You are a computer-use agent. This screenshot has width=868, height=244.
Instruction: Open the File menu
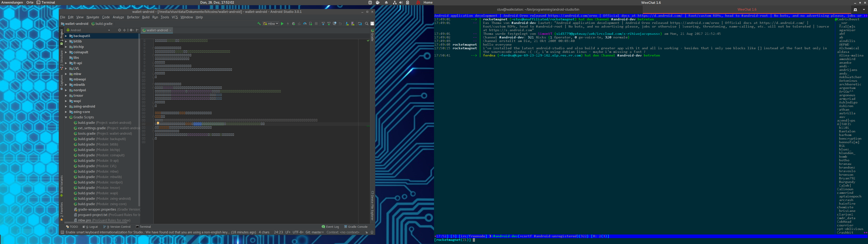click(63, 17)
